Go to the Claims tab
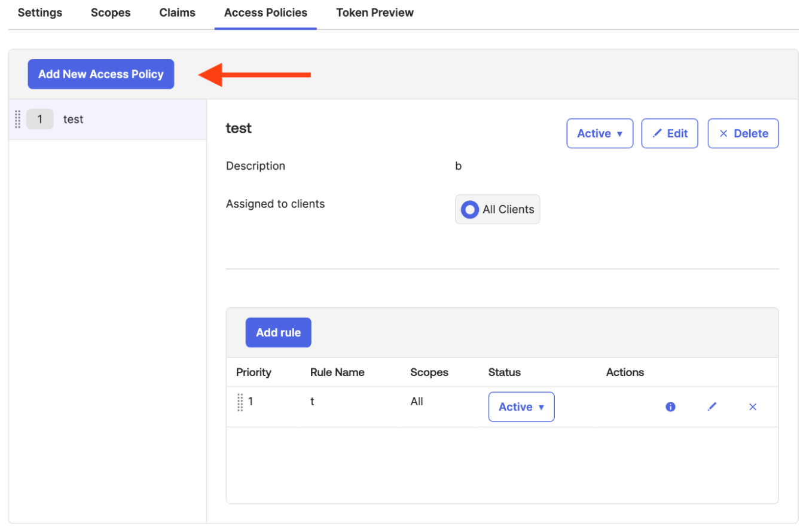 pyautogui.click(x=177, y=13)
